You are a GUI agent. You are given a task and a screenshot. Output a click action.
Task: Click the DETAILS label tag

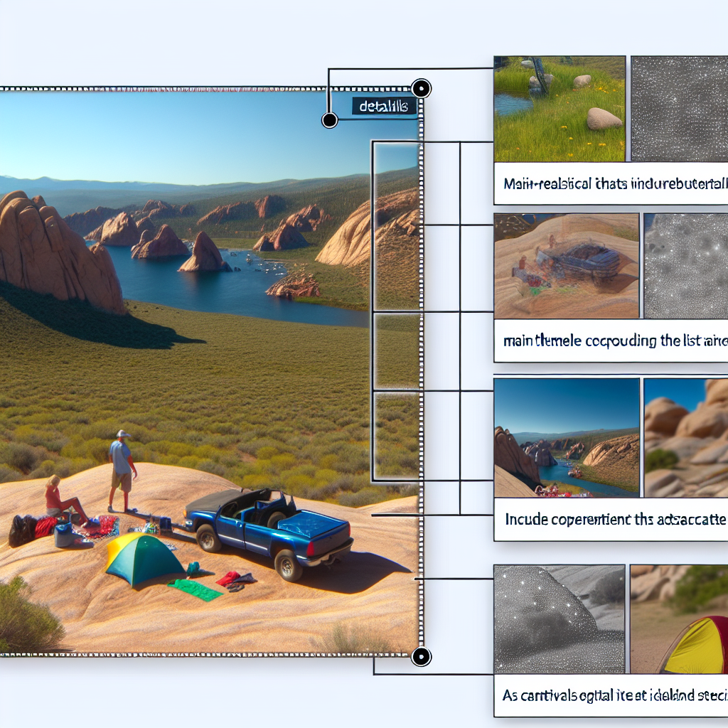click(x=384, y=107)
